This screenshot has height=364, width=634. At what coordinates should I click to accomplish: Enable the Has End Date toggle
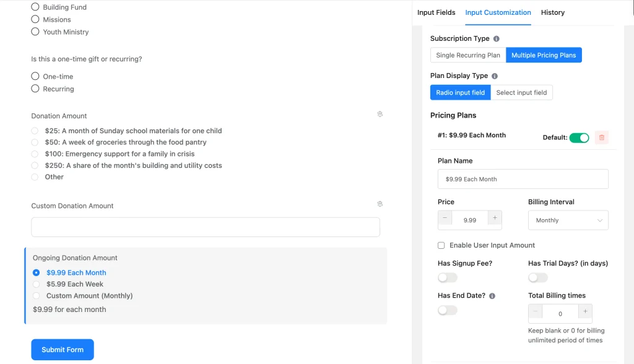point(448,311)
